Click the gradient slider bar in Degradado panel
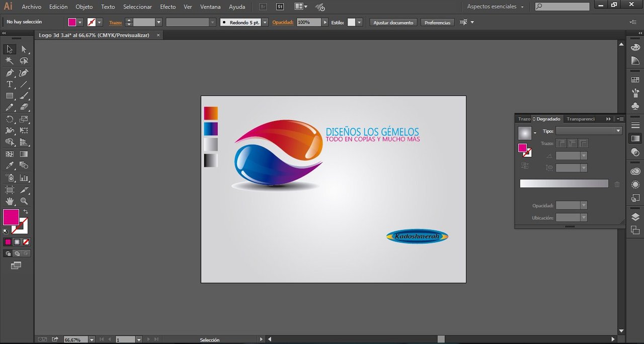The width and height of the screenshot is (644, 344). pyautogui.click(x=564, y=184)
